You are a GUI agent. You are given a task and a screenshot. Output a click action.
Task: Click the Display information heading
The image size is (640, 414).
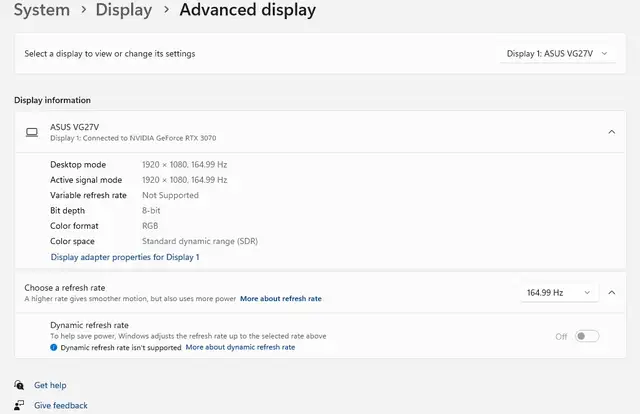point(53,100)
